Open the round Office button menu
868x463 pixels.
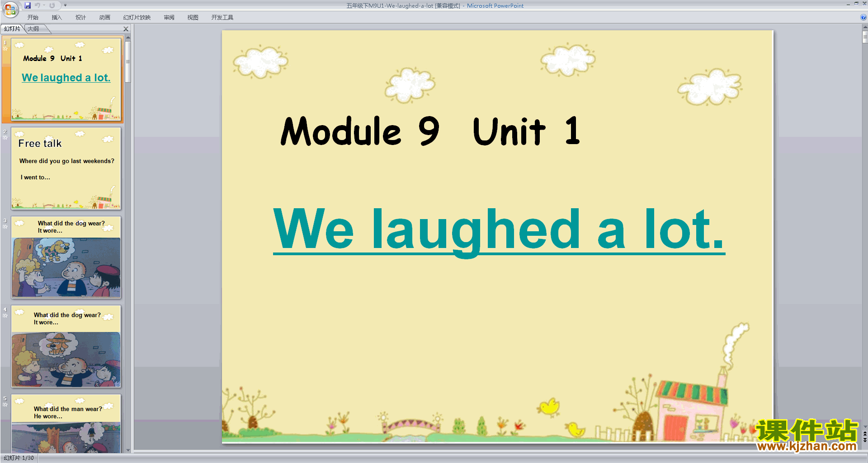pyautogui.click(x=10, y=9)
